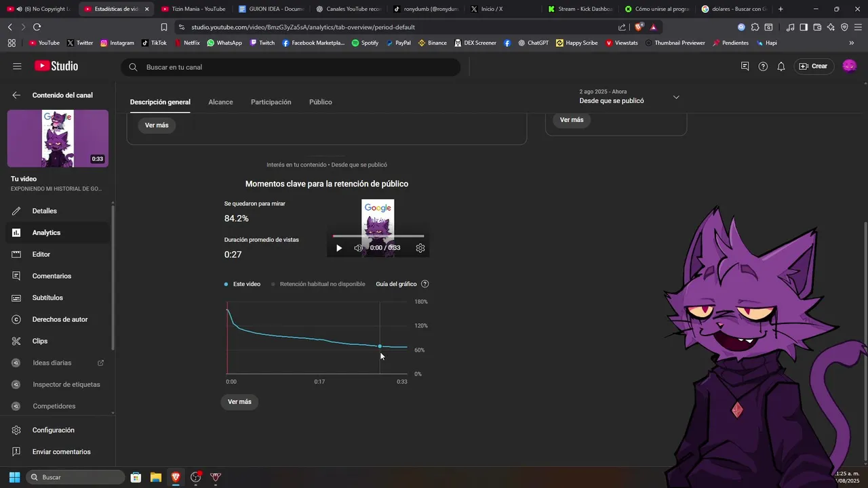Open the Derechos de autor copyright icon
This screenshot has width=868, height=488.
tap(17, 319)
